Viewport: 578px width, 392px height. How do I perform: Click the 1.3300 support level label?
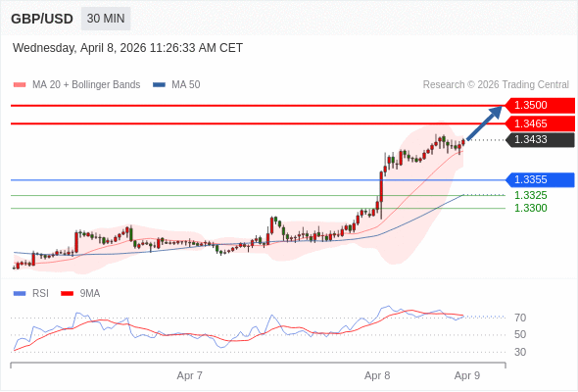530,208
